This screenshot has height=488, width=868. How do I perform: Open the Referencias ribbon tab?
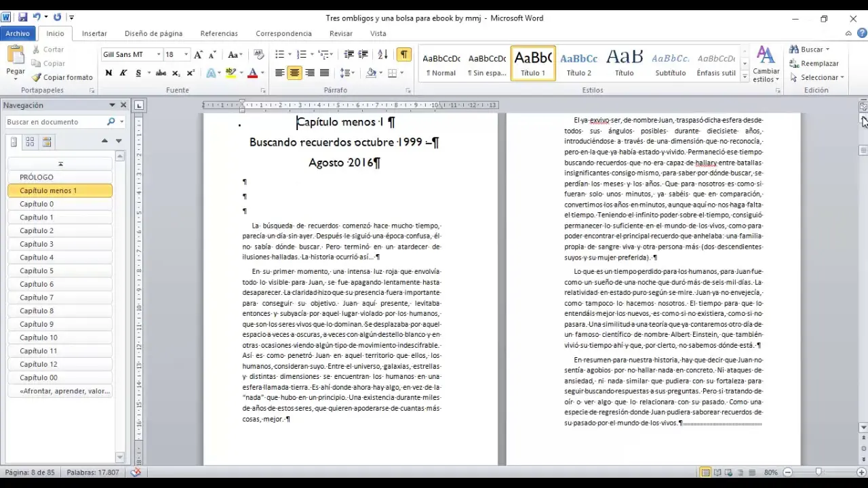[x=218, y=33]
